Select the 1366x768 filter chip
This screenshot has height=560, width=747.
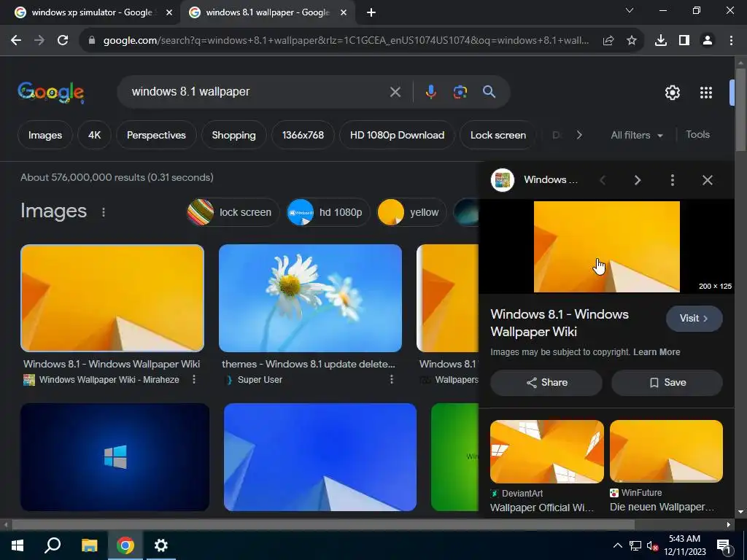coord(303,135)
